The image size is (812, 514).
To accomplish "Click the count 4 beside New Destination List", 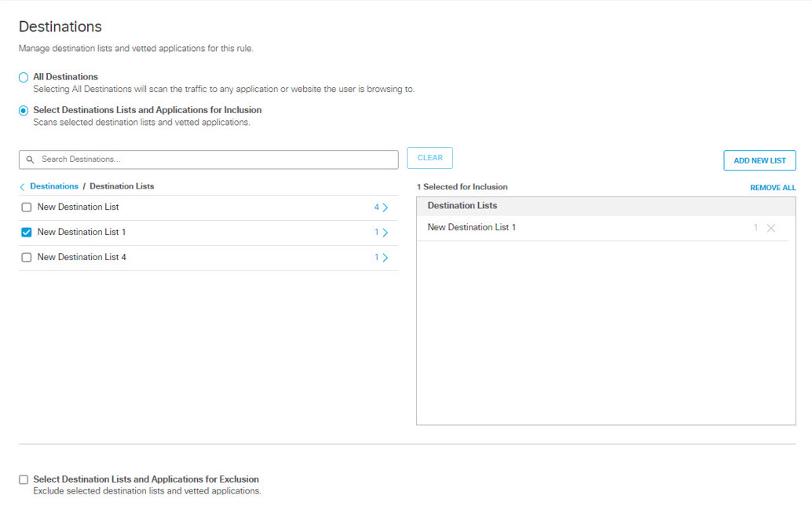I will [376, 207].
